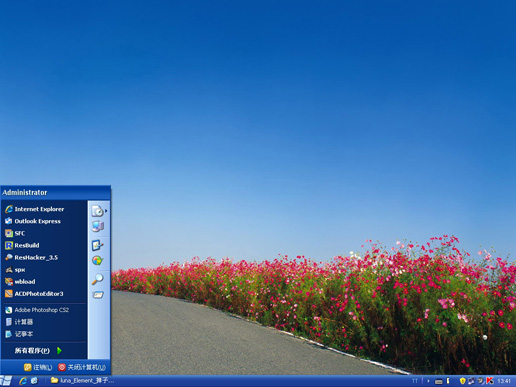Expand hidden tray icons arrow

[x=428, y=381]
